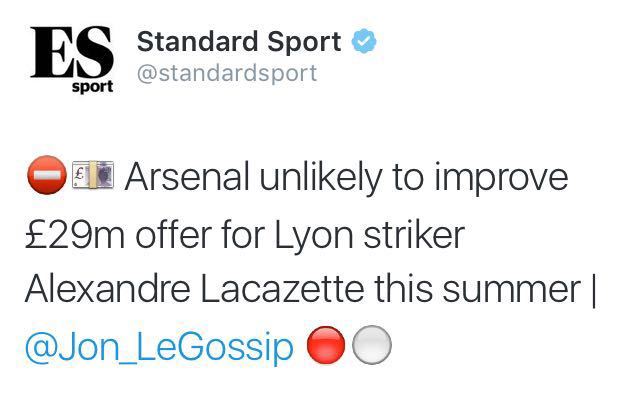Click the blue verified badge
Viewport: 640px width, 410px height.
click(x=364, y=41)
